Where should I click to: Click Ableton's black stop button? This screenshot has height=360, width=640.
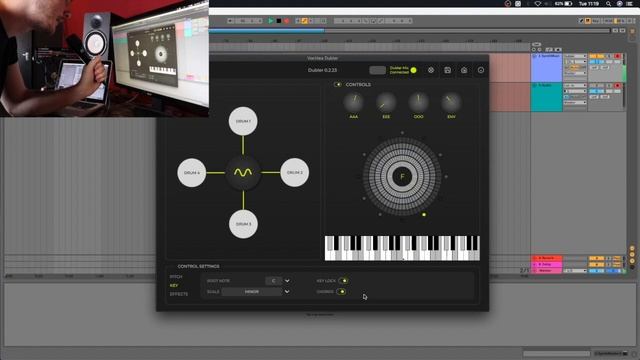(279, 20)
